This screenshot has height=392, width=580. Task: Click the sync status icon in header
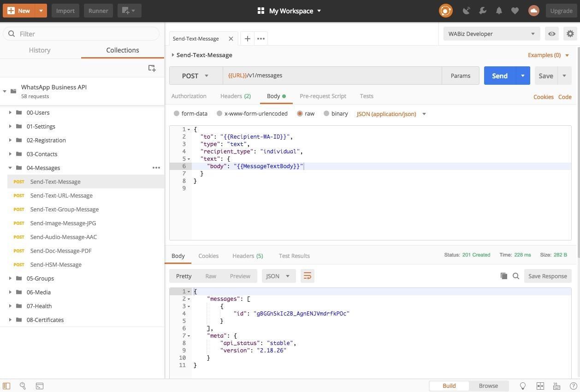point(445,11)
